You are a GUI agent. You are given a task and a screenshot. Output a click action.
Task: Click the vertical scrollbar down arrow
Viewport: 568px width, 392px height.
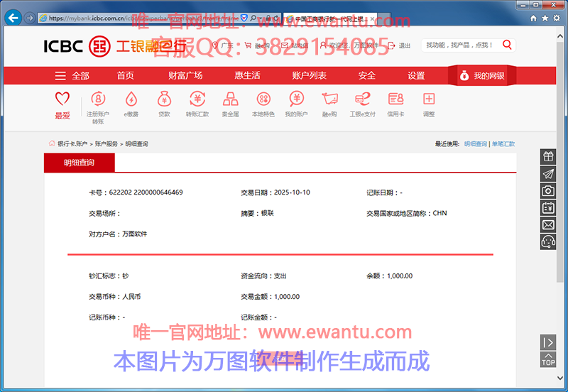tap(560, 378)
